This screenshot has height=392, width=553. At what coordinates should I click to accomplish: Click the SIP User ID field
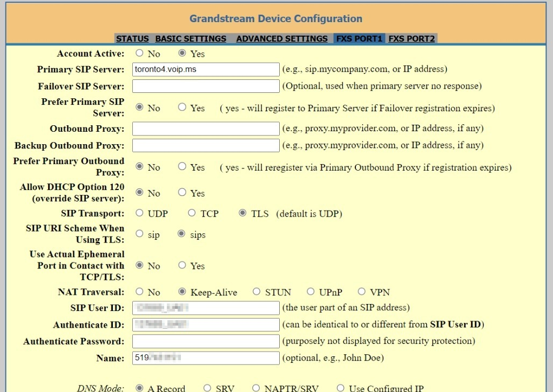(x=206, y=308)
